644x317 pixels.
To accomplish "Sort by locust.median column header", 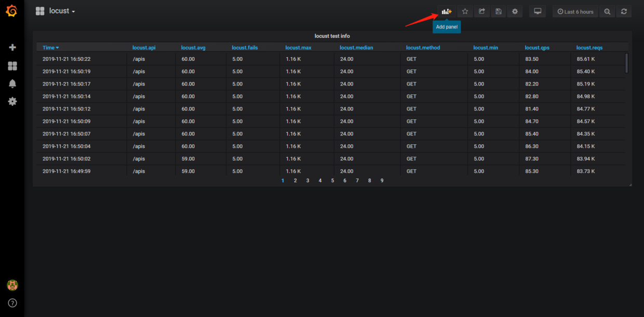I will click(356, 48).
